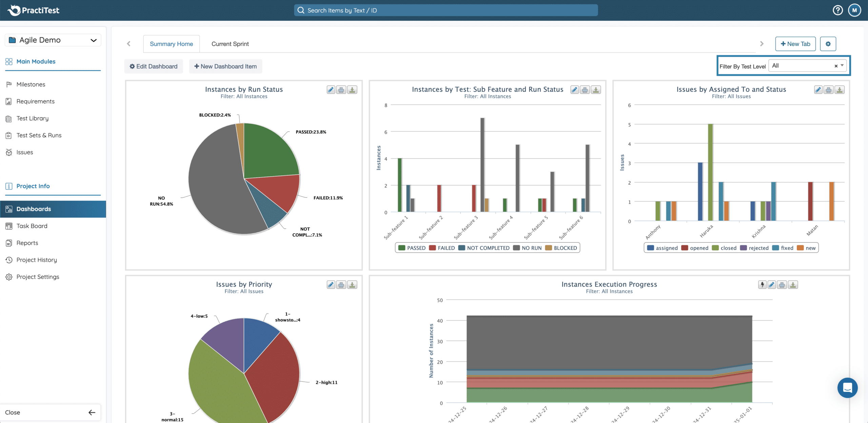
Task: Print the Instances Execution Progress chart
Action: 782,285
